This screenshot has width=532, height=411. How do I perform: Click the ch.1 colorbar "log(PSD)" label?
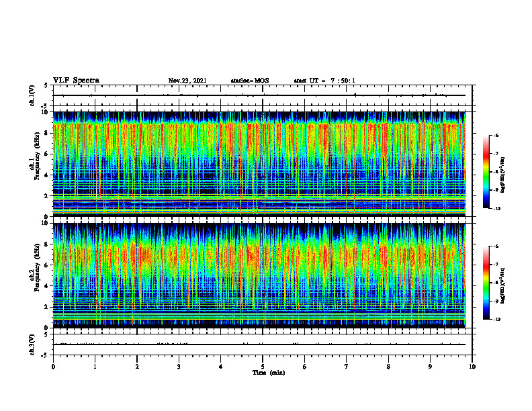tap(503, 175)
